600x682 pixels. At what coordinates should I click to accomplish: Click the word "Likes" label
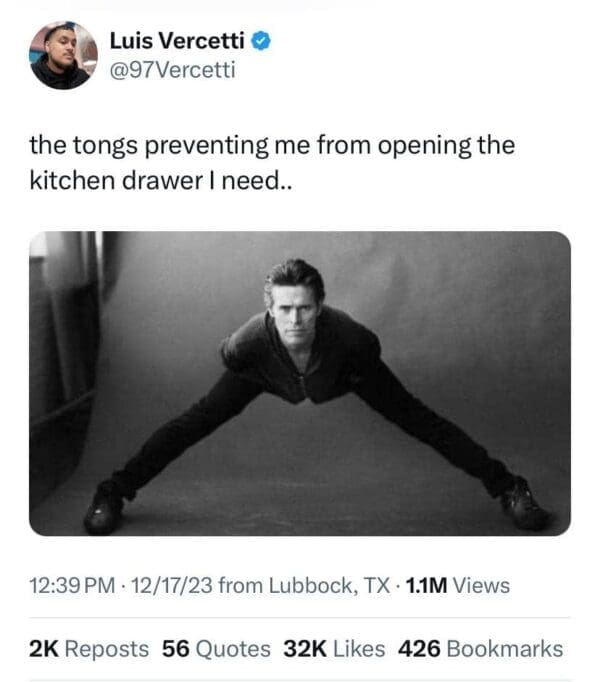[358, 648]
